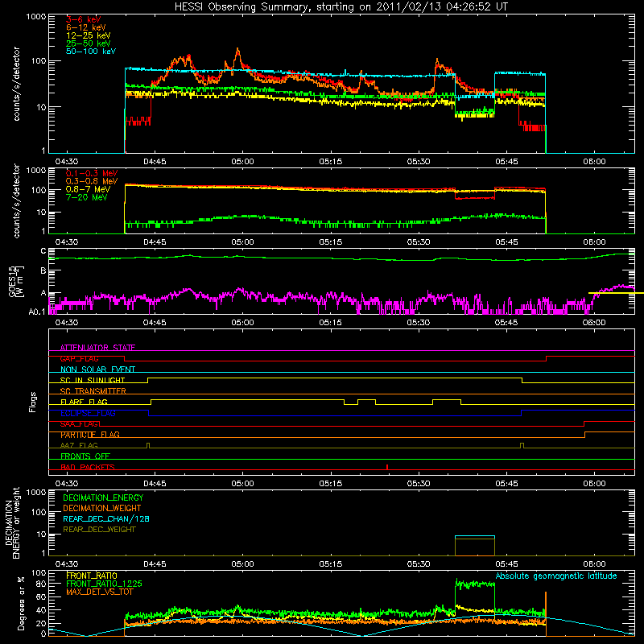Screen dimensions: 644x644
Task: Pick the SC_IN_SUNLIGHT flag label
Action: coord(93,380)
